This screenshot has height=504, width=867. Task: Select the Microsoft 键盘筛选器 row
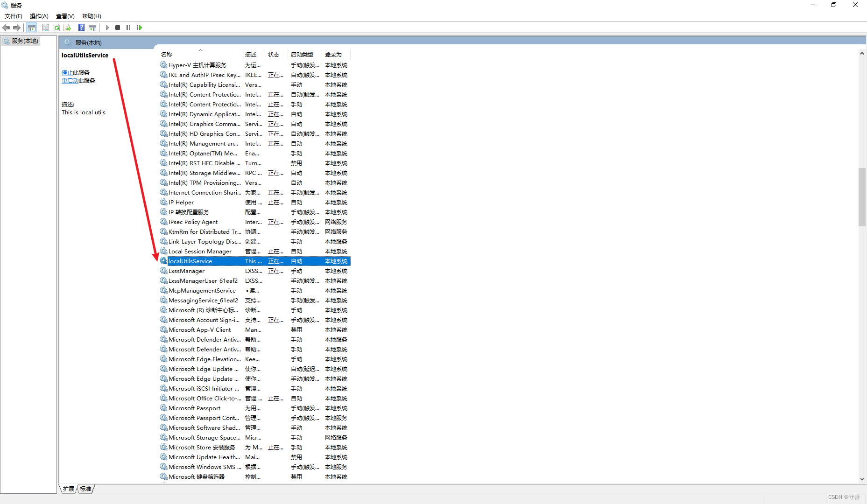[x=254, y=477]
